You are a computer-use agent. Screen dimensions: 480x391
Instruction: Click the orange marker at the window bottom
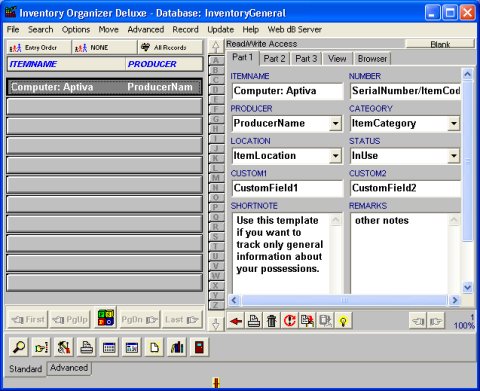[x=216, y=382]
